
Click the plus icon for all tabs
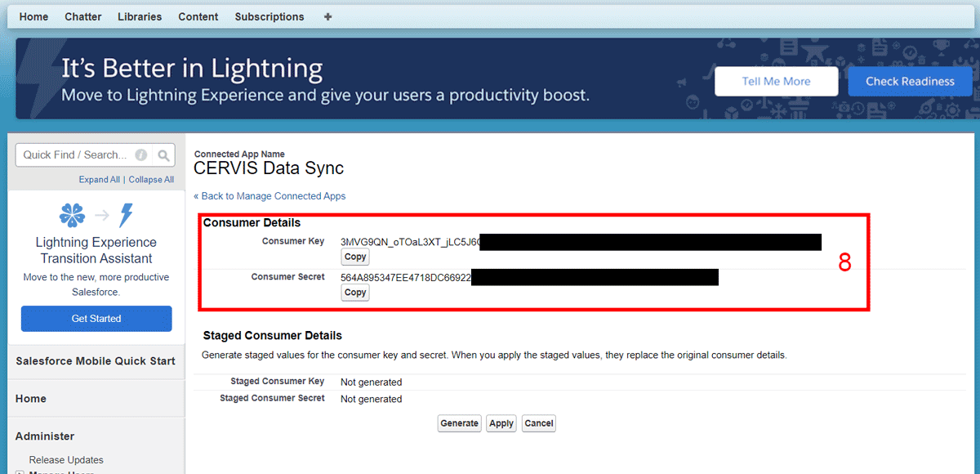click(328, 16)
